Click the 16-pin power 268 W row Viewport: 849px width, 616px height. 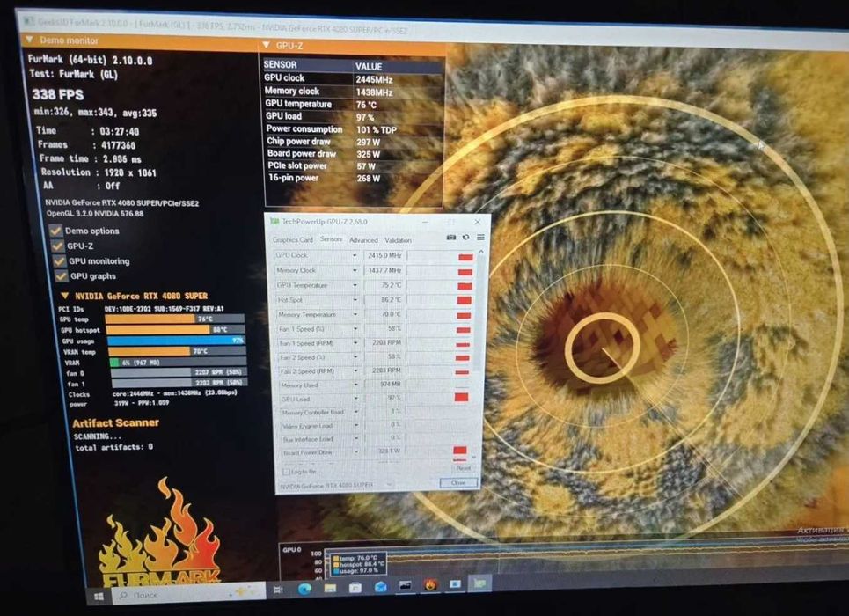(x=354, y=178)
